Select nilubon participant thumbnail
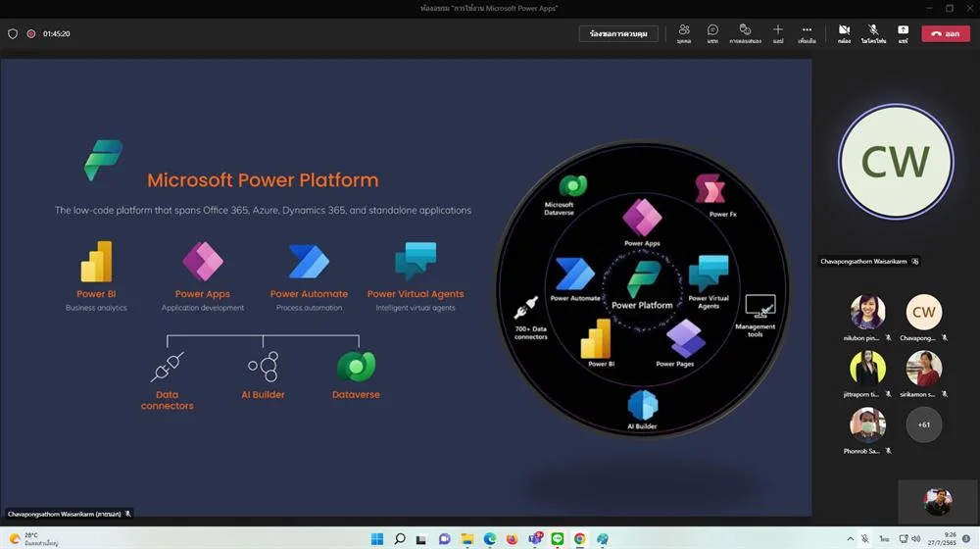This screenshot has height=549, width=980. pos(867,311)
